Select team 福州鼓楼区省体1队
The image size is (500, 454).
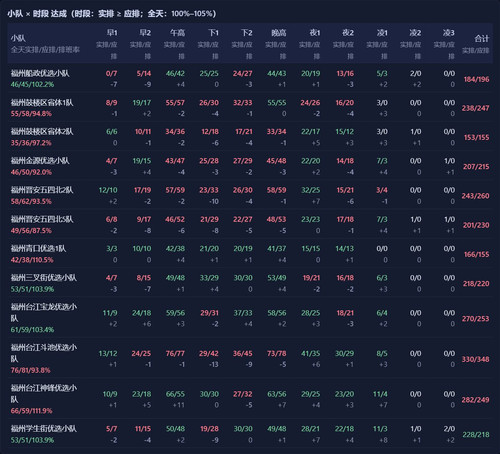[42, 102]
